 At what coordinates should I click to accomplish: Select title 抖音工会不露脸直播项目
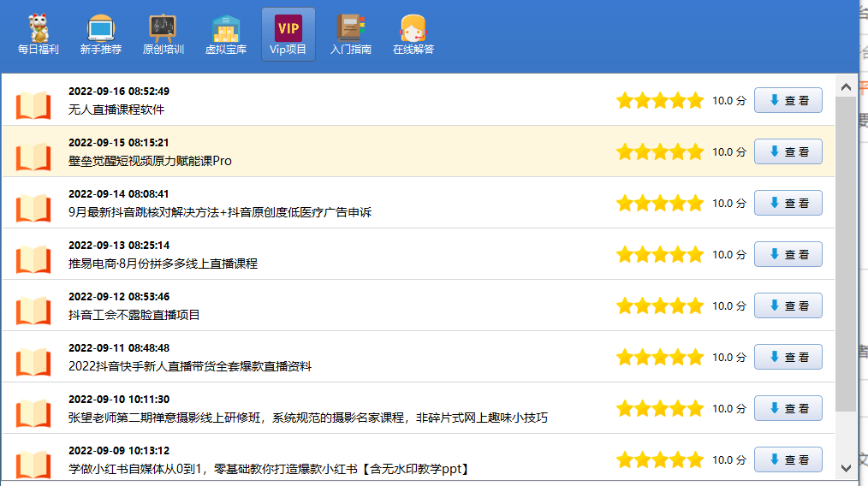click(x=134, y=315)
